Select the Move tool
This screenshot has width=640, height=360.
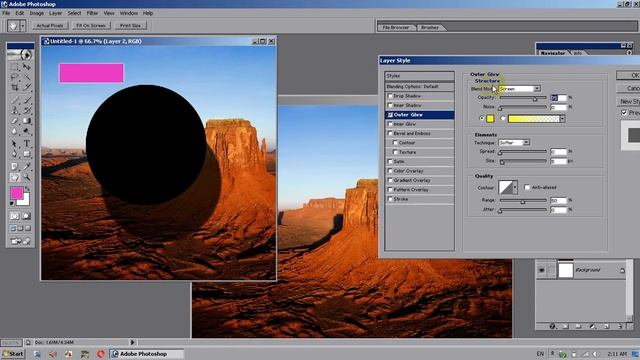pyautogui.click(x=27, y=67)
